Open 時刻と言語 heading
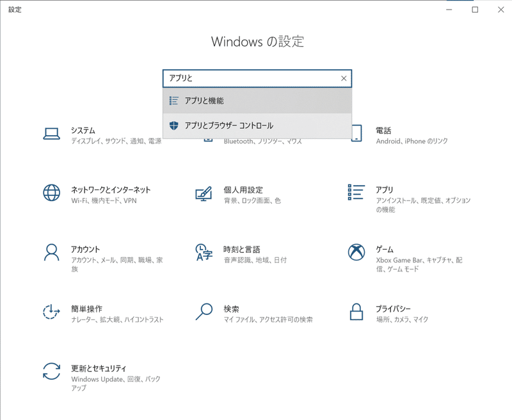The height and width of the screenshot is (420, 512). (242, 250)
